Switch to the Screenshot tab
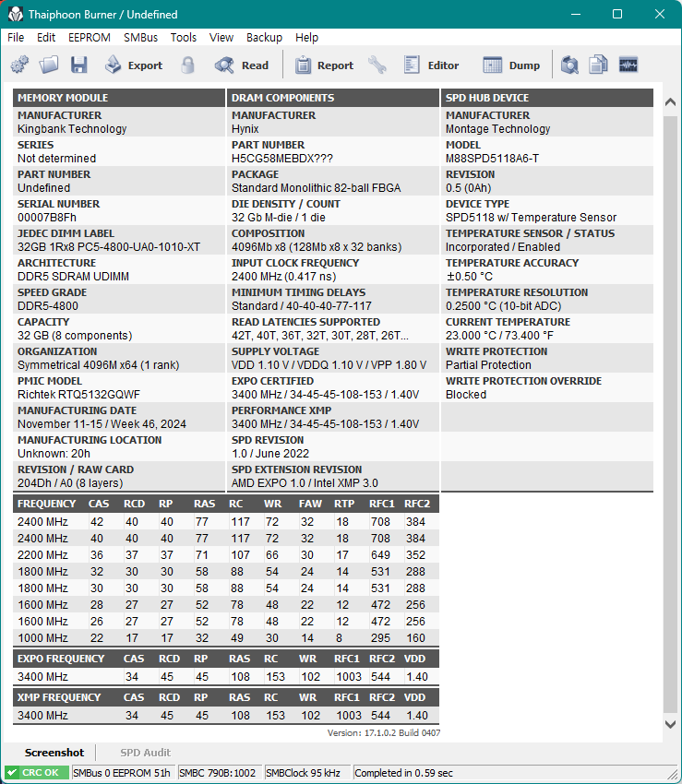 [x=54, y=753]
